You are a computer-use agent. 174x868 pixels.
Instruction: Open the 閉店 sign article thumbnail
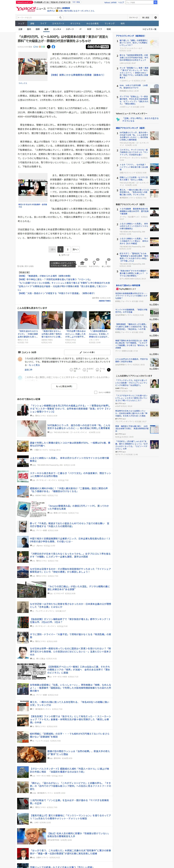click(23, 476)
